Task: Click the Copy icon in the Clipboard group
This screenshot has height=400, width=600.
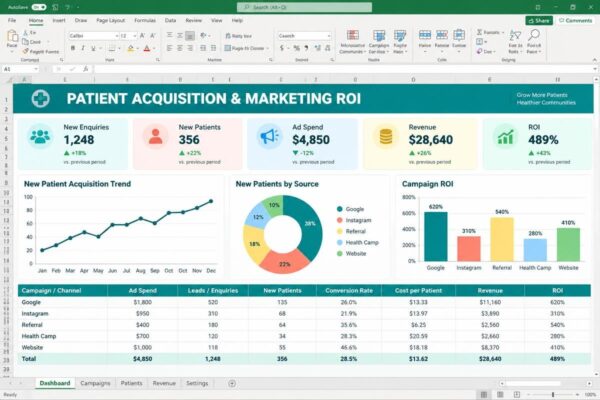Action: [25, 42]
